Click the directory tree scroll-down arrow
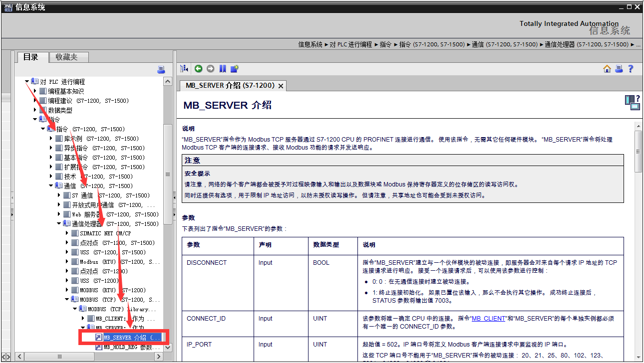644x363 pixels. click(168, 347)
